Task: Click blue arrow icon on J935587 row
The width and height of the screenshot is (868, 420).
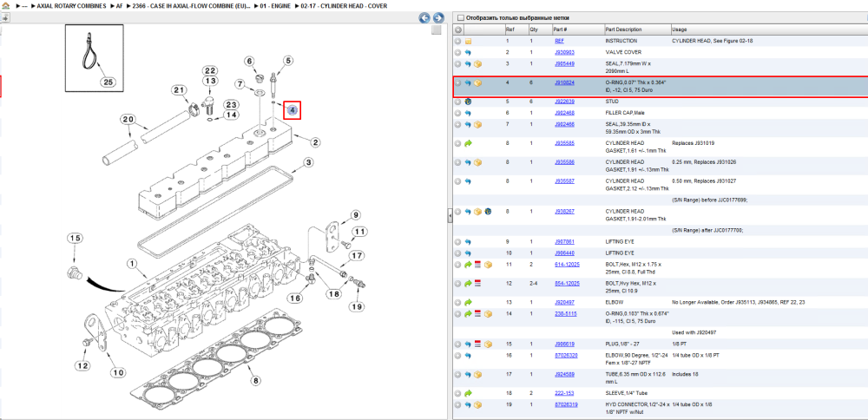Action: pos(468,181)
